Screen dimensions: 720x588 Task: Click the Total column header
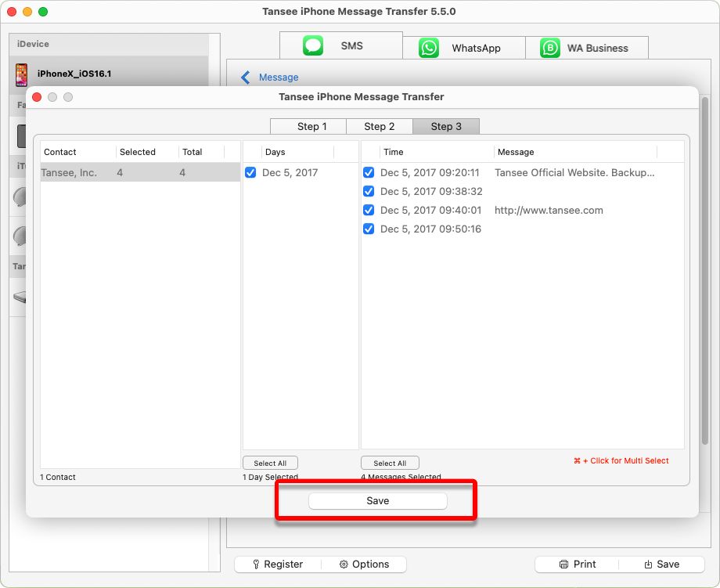201,152
